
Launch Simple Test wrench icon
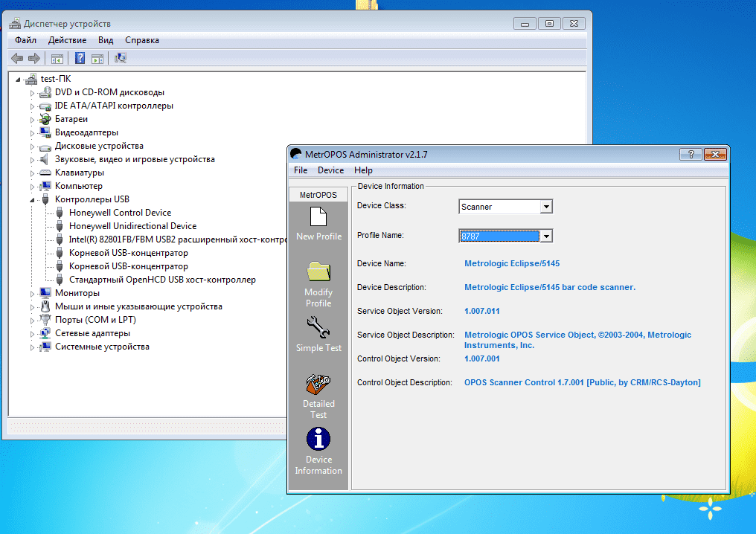click(318, 326)
